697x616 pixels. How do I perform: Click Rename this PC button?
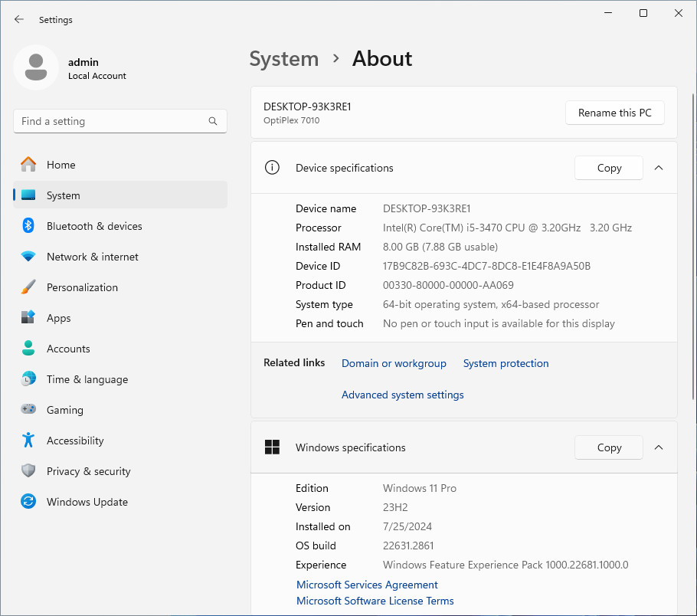coord(615,113)
